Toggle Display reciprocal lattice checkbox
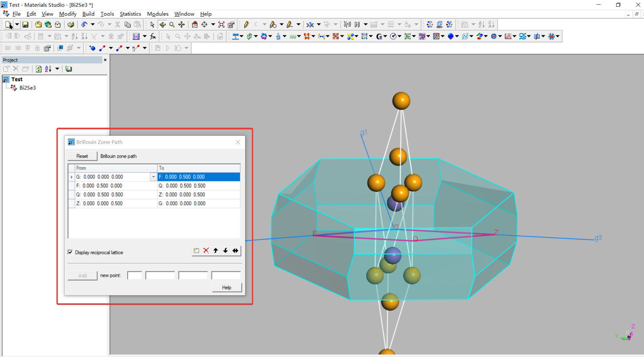644x357 pixels. (70, 252)
